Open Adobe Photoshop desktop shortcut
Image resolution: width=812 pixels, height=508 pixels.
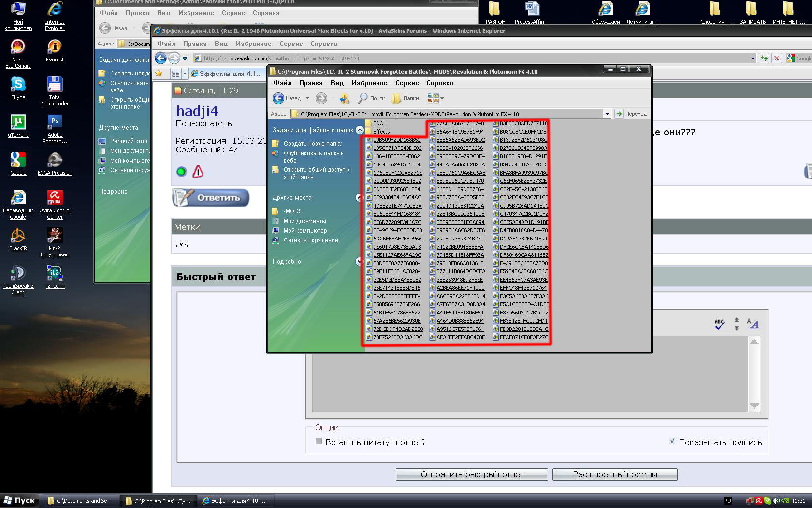55,129
